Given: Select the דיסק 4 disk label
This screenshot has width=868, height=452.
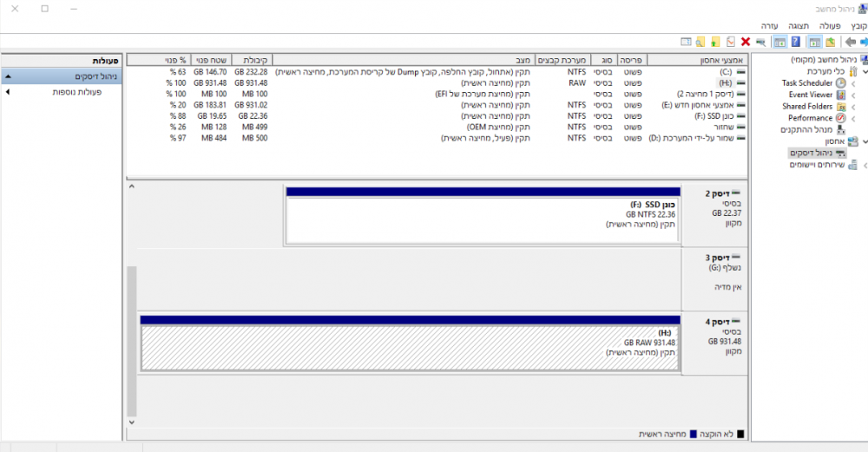Looking at the screenshot, I should pos(714,344).
